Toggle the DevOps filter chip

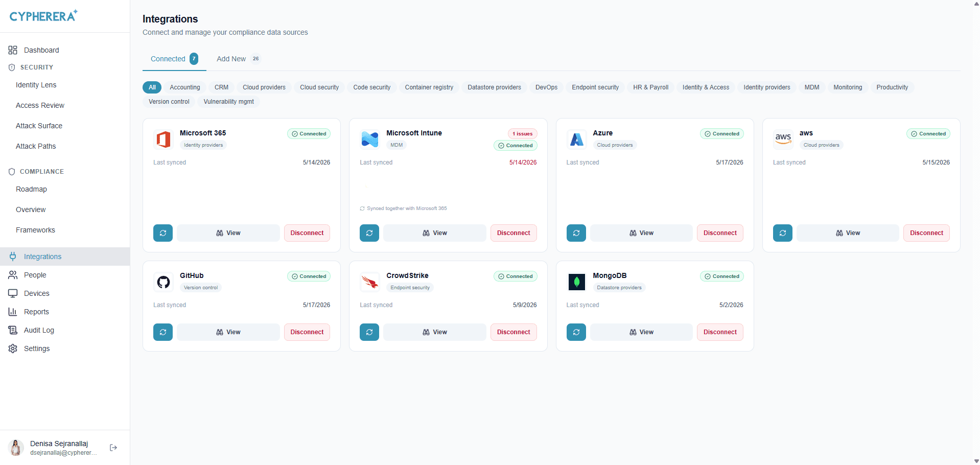(547, 87)
